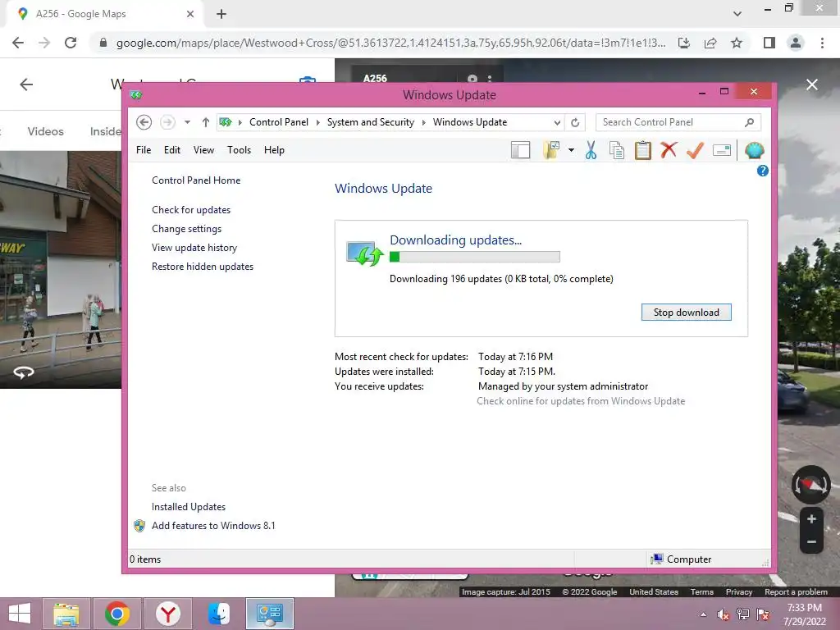The height and width of the screenshot is (630, 840).
Task: Open Control Panel Home link
Action: click(196, 180)
